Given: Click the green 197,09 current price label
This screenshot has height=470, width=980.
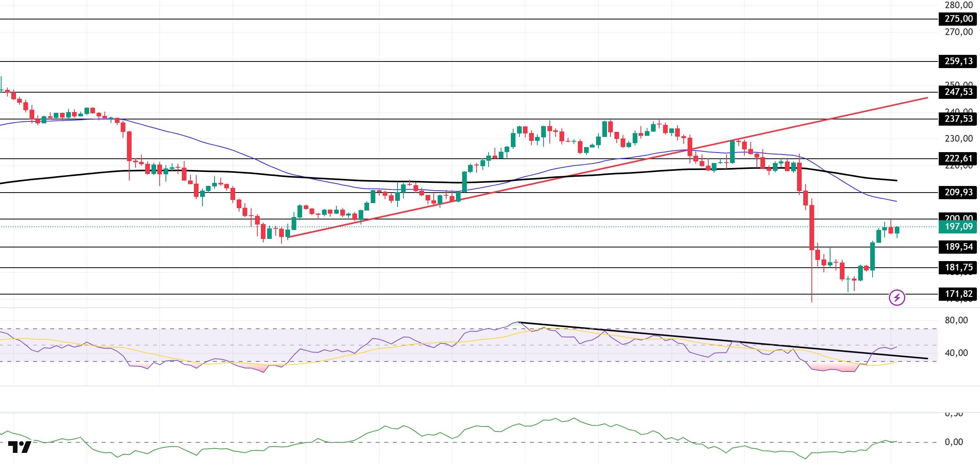Looking at the screenshot, I should [957, 226].
